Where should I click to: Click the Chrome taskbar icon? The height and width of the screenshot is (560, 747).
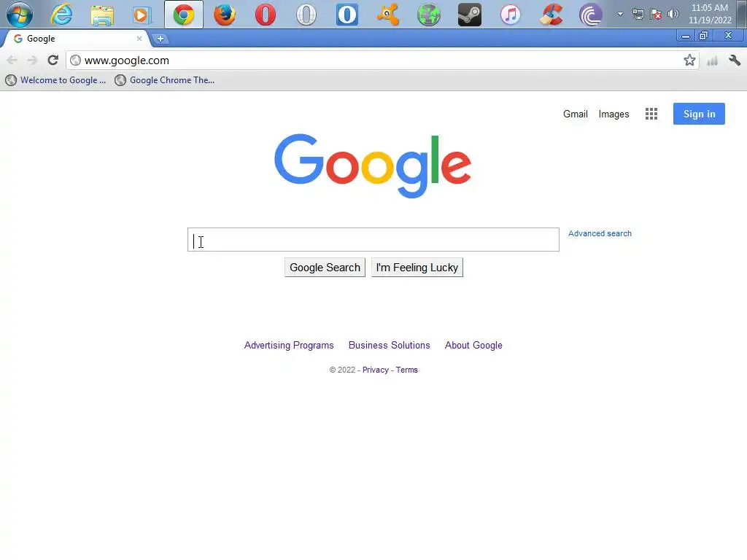click(x=183, y=15)
